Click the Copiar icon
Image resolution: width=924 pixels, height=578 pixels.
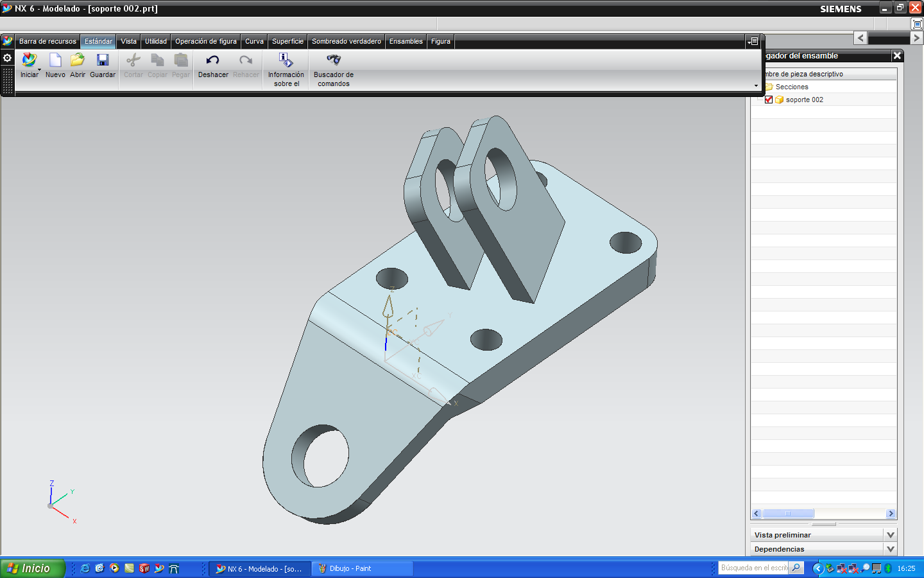[x=157, y=60]
